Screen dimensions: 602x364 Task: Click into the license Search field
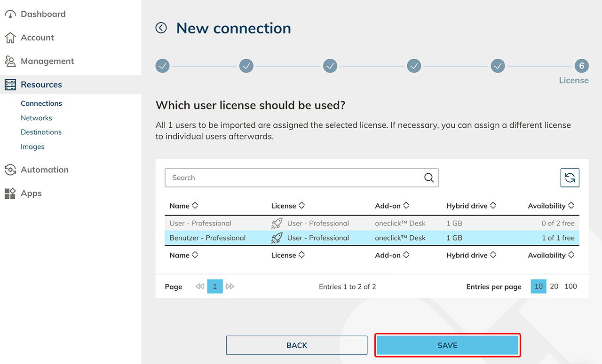(x=292, y=178)
